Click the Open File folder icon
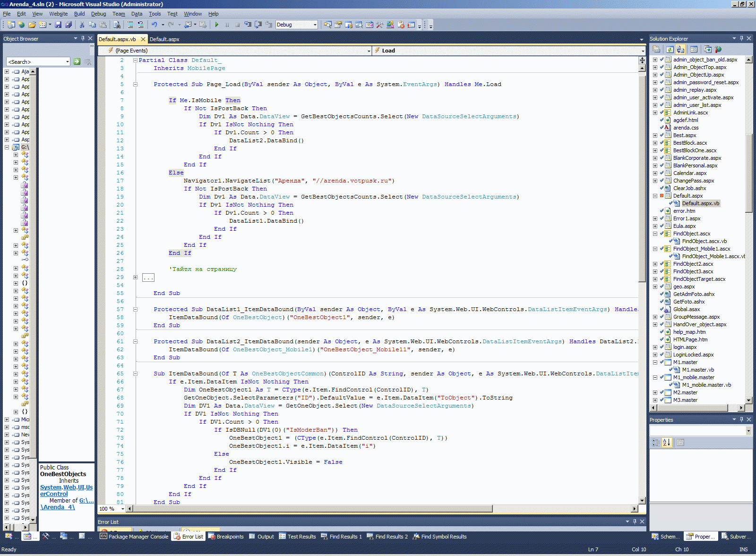This screenshot has width=756, height=556. pos(32,25)
